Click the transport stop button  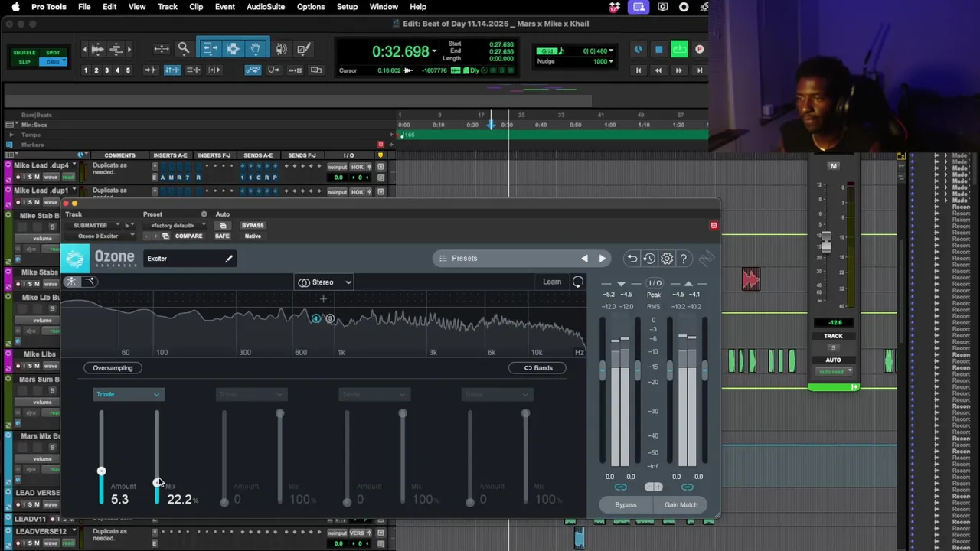658,50
